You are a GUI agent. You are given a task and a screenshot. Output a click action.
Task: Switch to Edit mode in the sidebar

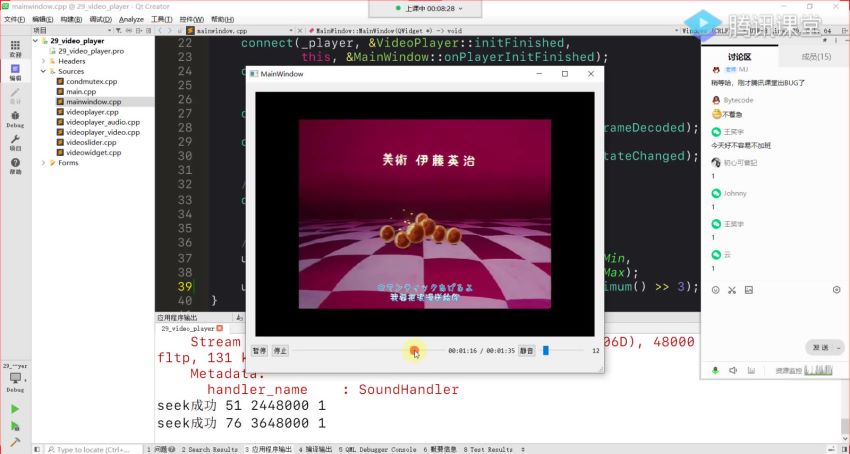(x=15, y=72)
